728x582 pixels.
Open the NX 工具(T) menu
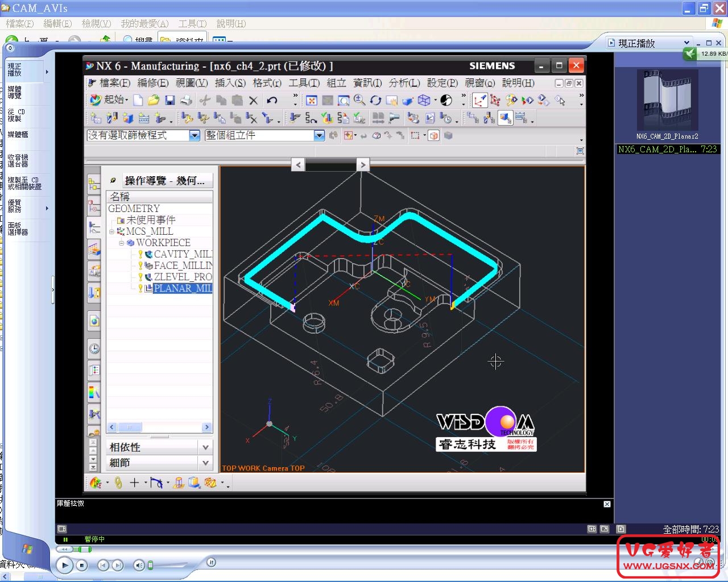304,83
